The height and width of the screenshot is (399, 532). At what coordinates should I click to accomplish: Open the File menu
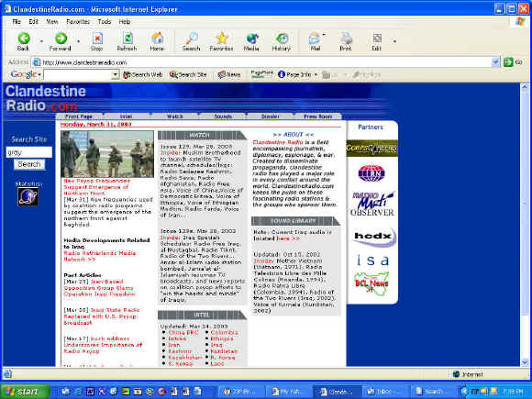[17, 22]
